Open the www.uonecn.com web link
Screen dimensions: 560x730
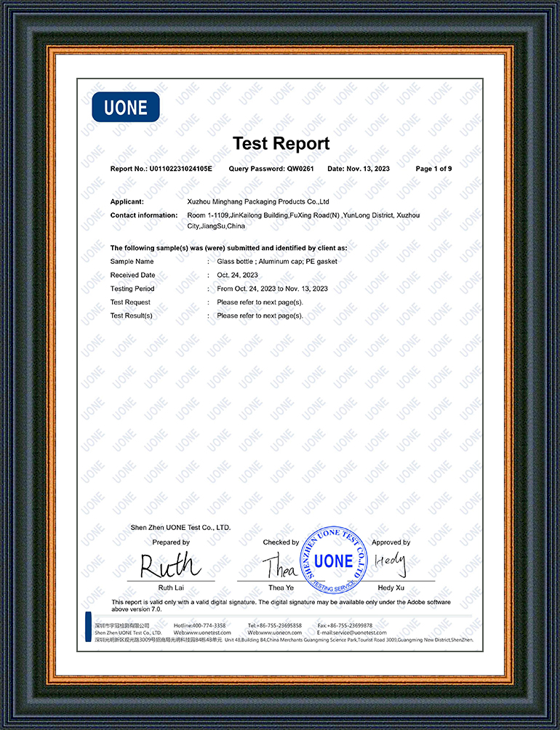click(281, 633)
